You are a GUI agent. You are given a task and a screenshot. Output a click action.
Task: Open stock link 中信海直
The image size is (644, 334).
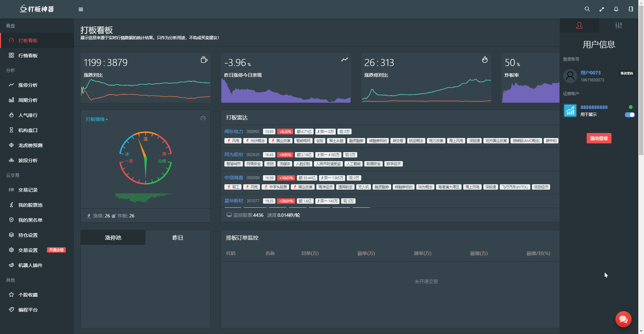coord(234,178)
